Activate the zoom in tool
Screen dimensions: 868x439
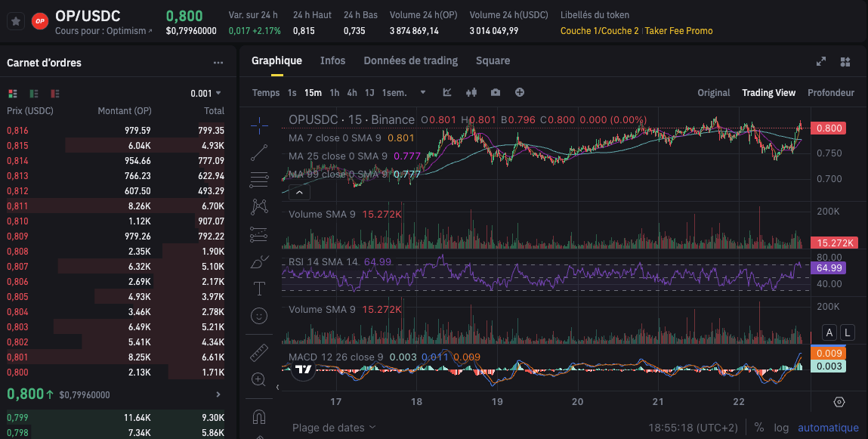[259, 379]
